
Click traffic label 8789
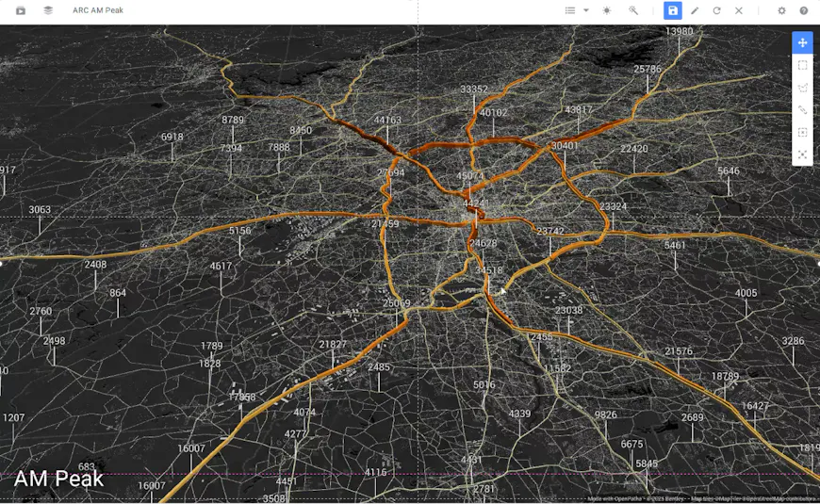pyautogui.click(x=233, y=120)
